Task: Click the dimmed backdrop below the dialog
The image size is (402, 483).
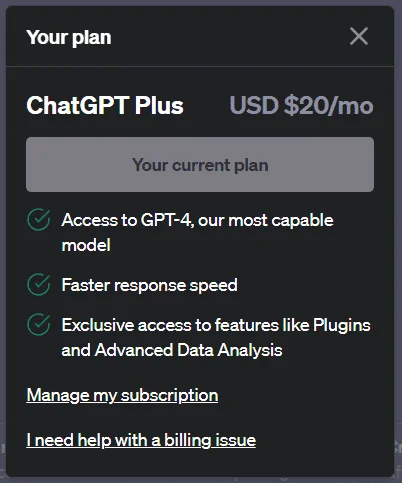Action: (200, 480)
